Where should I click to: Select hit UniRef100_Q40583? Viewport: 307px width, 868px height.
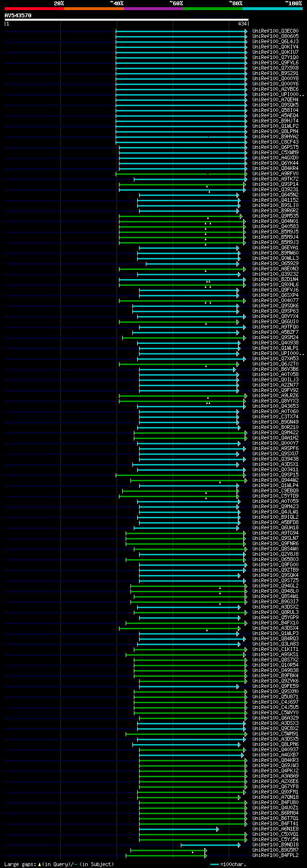[x=275, y=227]
